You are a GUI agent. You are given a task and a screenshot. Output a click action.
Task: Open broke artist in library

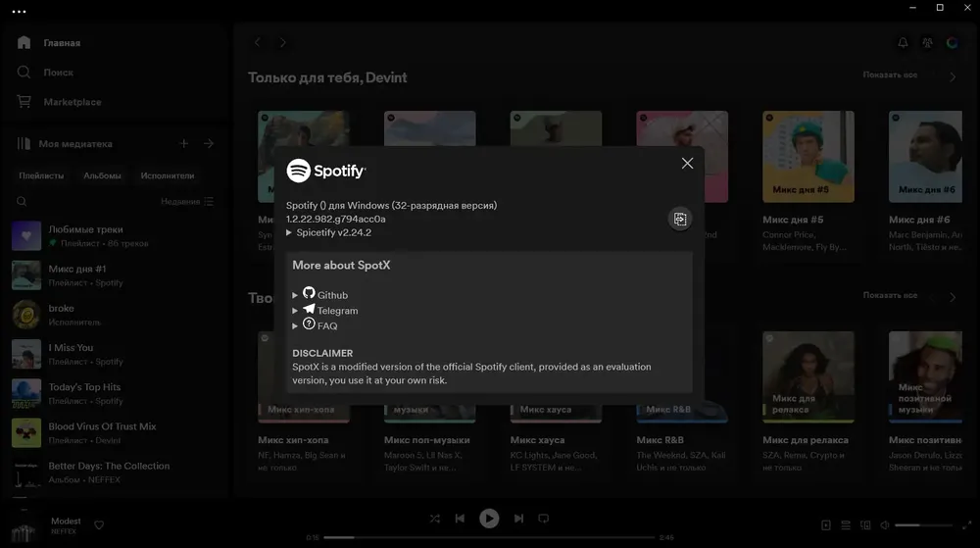point(116,315)
